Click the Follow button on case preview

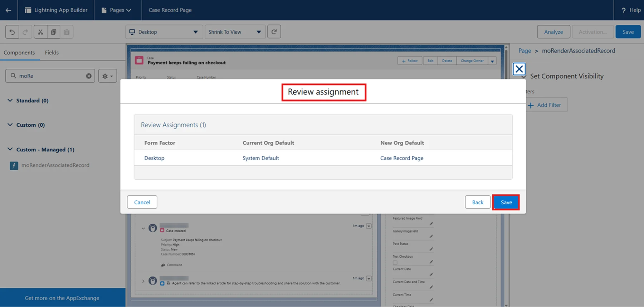(410, 61)
